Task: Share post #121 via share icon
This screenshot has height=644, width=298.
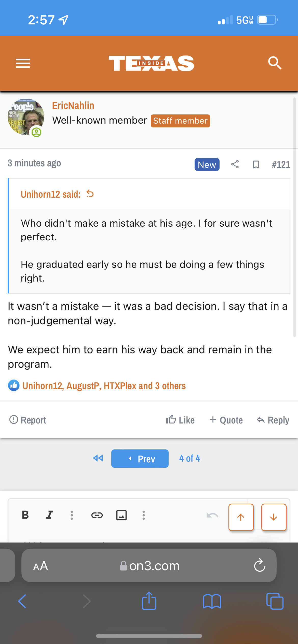Action: (235, 164)
